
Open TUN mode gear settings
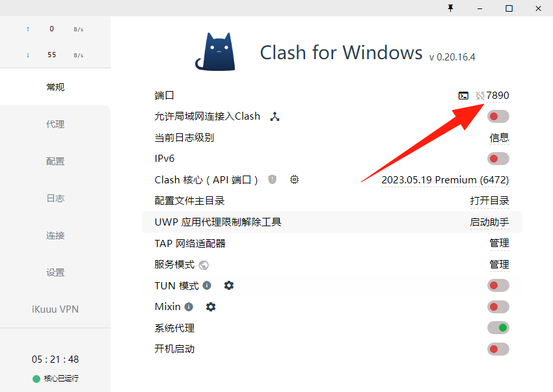pyautogui.click(x=229, y=285)
